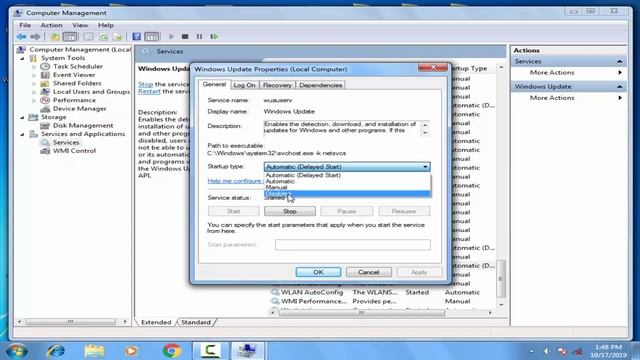Choose Automatic option in startup list
This screenshot has width=640, height=360.
click(x=347, y=181)
